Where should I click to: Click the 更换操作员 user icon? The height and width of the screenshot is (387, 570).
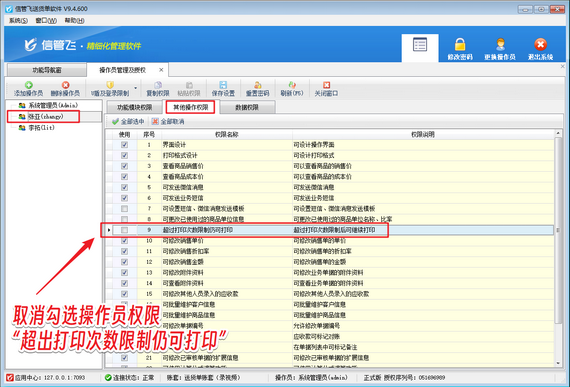point(500,44)
